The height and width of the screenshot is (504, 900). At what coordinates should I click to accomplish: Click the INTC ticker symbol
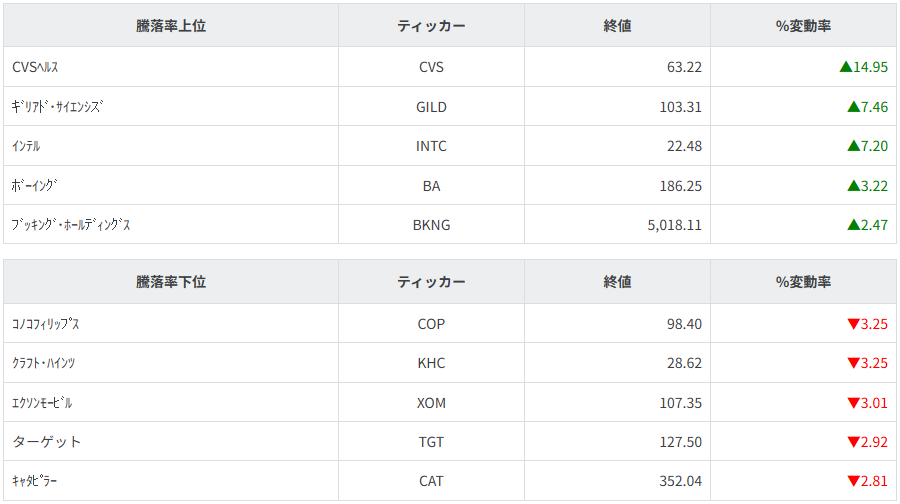pos(431,146)
